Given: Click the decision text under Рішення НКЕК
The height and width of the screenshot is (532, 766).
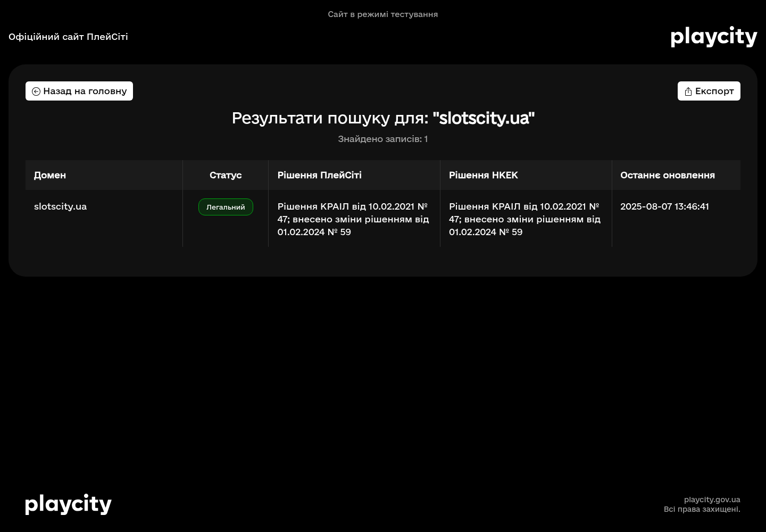Looking at the screenshot, I should click(525, 219).
